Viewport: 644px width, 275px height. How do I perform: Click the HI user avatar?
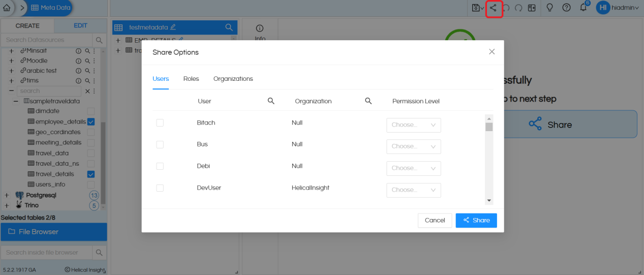603,8
